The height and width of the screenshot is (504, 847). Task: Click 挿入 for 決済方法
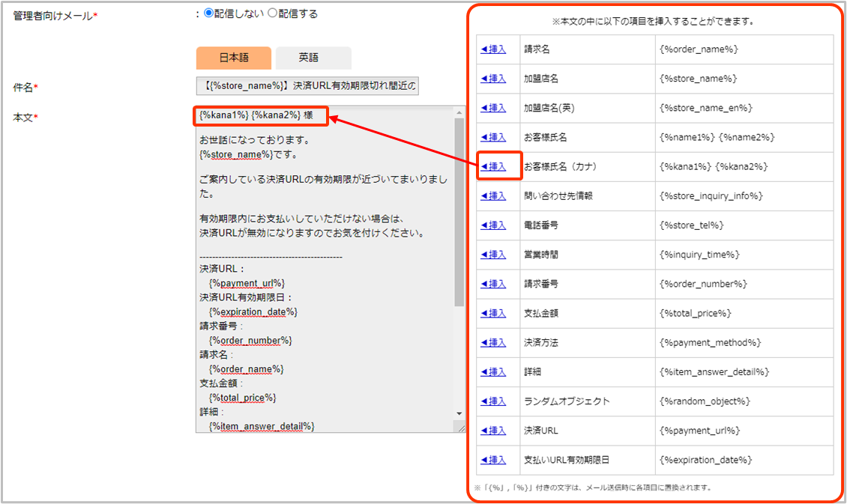(x=493, y=342)
